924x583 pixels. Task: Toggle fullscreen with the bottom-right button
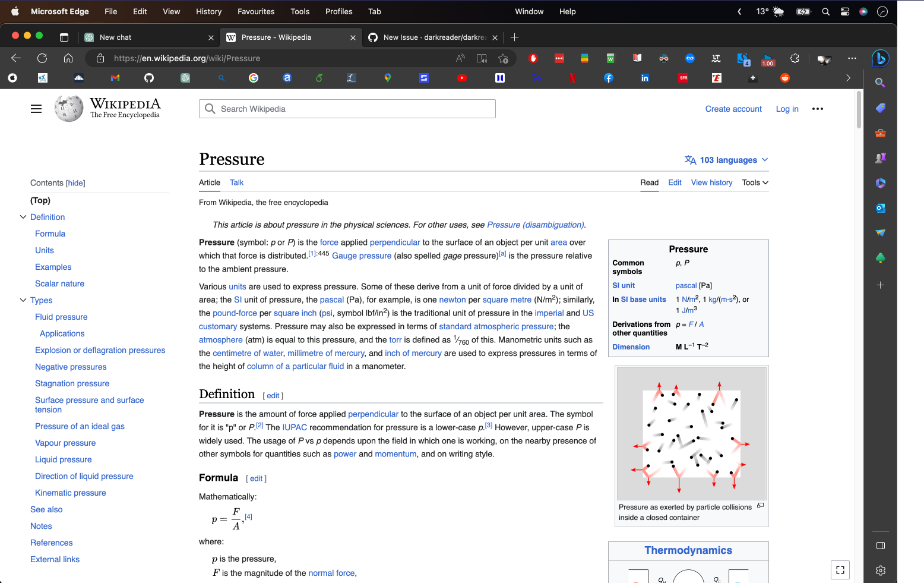[x=840, y=569]
